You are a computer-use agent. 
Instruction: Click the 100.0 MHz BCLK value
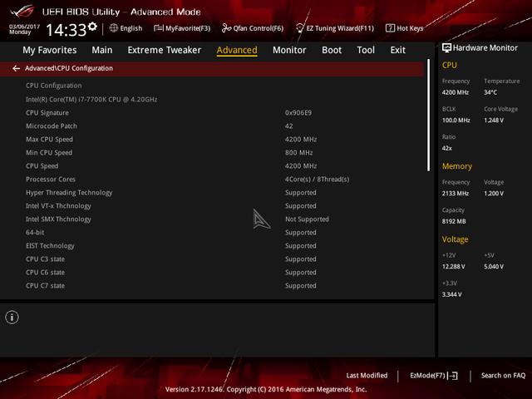(456, 120)
